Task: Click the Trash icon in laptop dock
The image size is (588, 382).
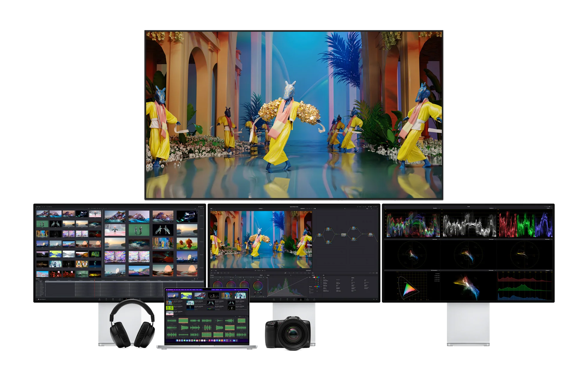Action: click(x=237, y=341)
